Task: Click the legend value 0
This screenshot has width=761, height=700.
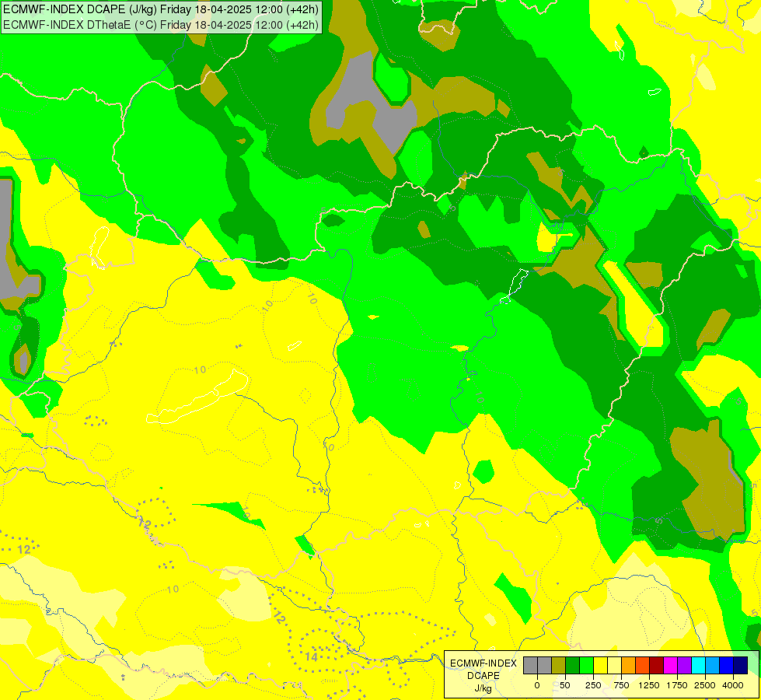Action: pyautogui.click(x=537, y=685)
